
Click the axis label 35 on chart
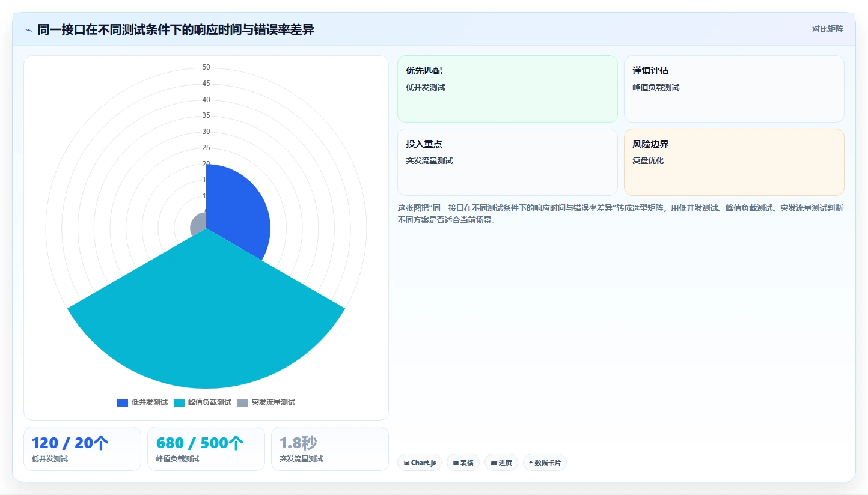point(206,115)
